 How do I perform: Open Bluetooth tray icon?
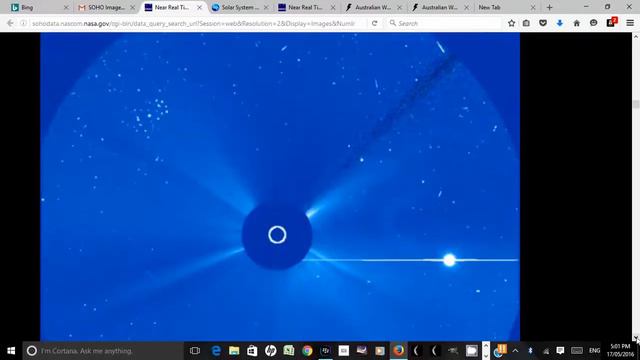[530, 351]
